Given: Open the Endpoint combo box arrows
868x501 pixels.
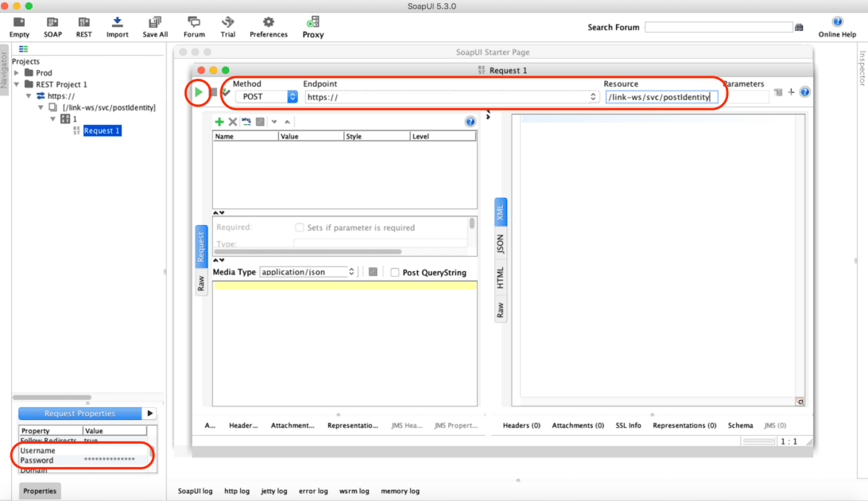Looking at the screenshot, I should pos(593,97).
